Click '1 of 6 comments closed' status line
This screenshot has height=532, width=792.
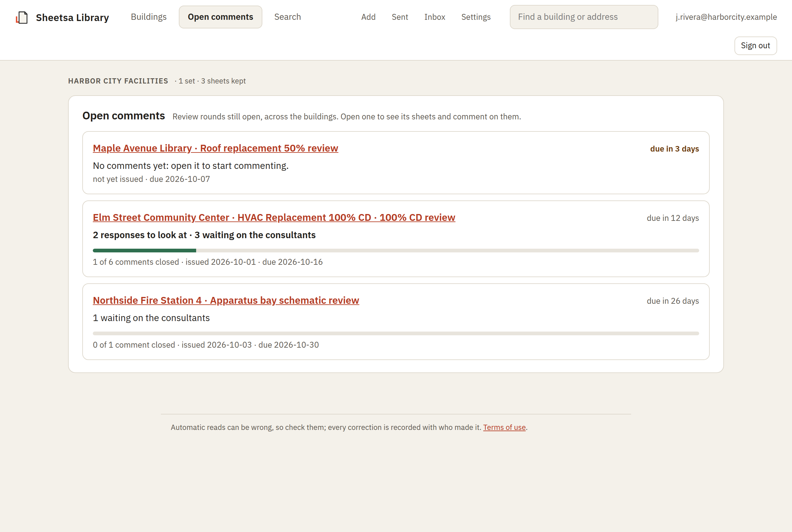click(x=208, y=262)
